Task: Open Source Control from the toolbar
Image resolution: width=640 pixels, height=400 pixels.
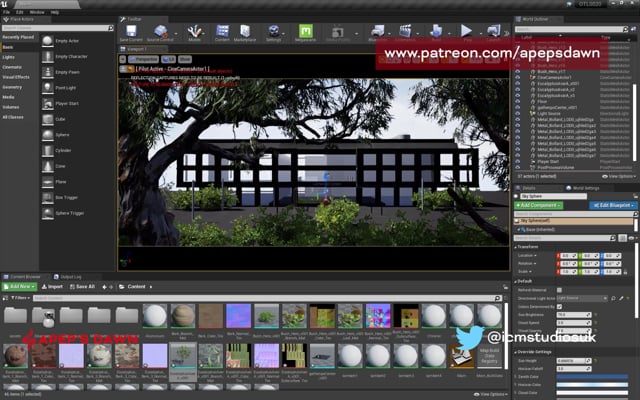Action: (x=161, y=31)
